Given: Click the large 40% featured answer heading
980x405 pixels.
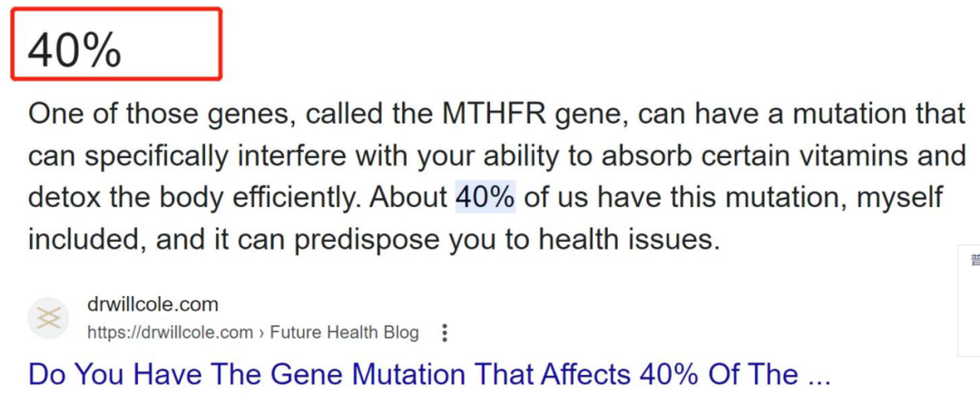Looking at the screenshot, I should tap(74, 51).
